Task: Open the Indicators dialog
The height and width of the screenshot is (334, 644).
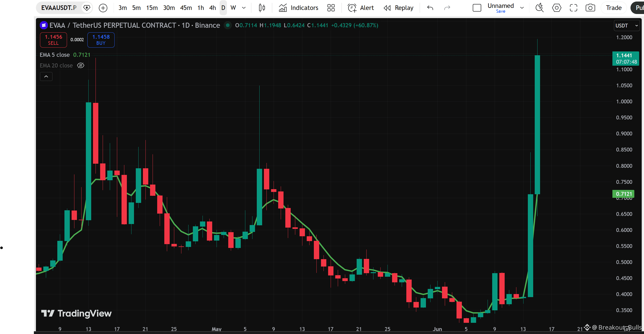Action: 298,8
